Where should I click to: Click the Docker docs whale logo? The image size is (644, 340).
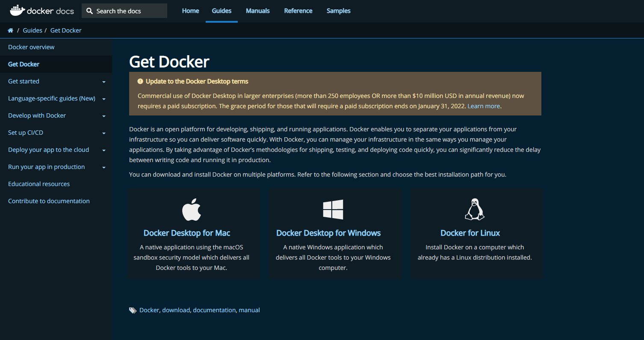click(x=41, y=11)
